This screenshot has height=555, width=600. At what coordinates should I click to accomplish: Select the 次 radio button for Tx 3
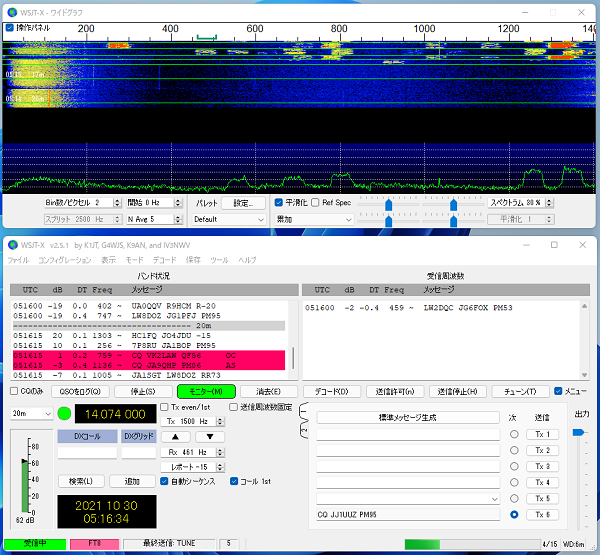point(514,466)
